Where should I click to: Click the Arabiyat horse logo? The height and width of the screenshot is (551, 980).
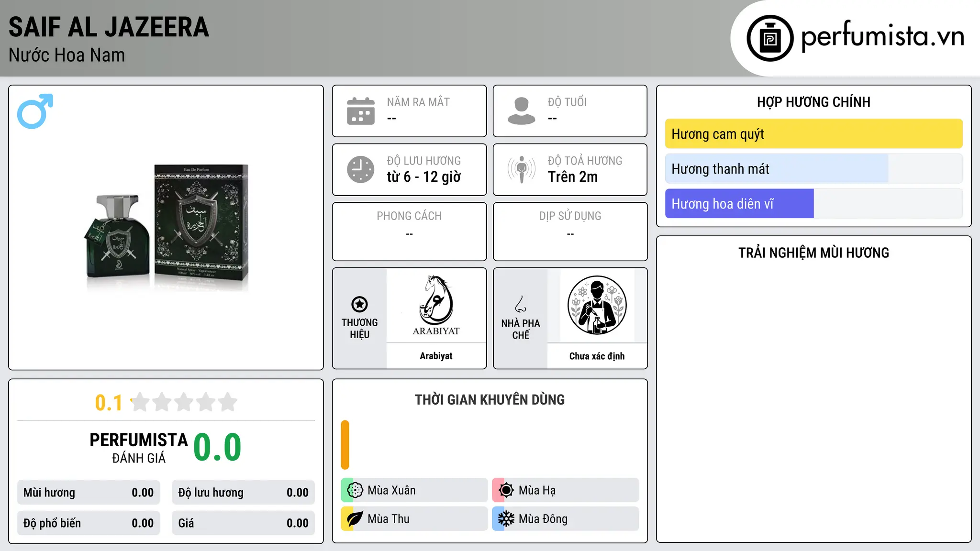pyautogui.click(x=436, y=306)
